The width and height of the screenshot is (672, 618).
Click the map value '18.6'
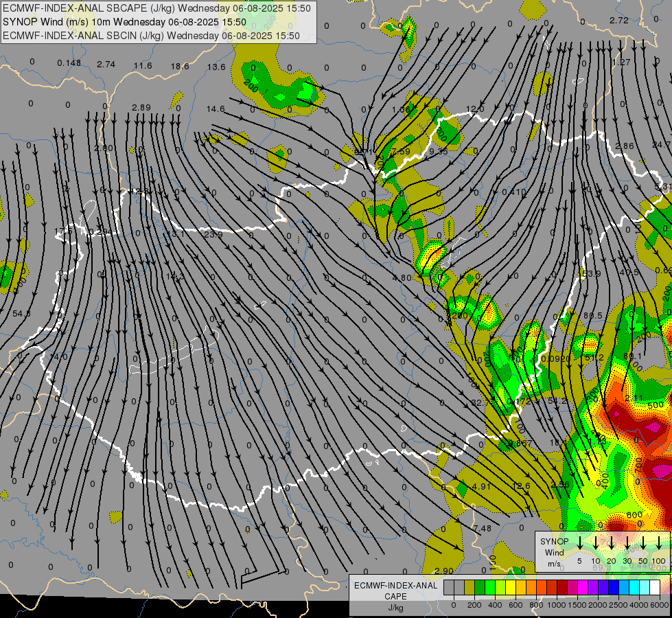point(180,66)
